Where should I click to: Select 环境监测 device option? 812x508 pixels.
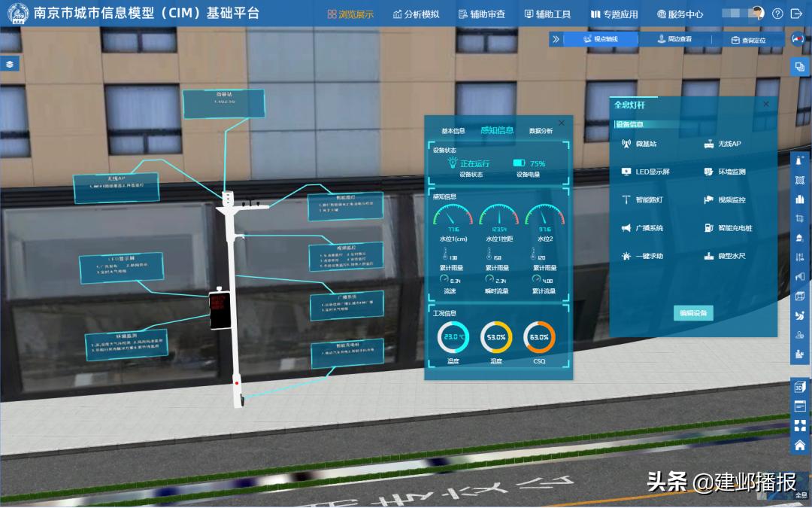725,172
